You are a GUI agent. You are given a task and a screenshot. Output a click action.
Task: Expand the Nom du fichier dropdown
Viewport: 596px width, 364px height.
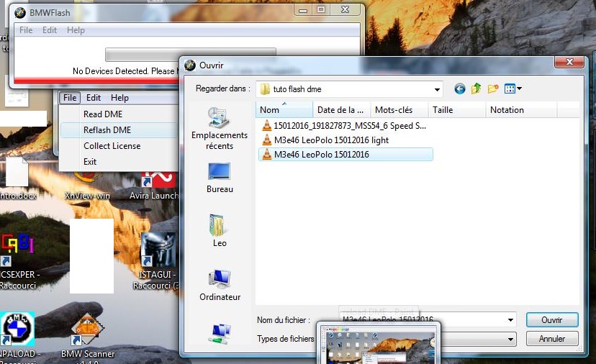(x=510, y=320)
